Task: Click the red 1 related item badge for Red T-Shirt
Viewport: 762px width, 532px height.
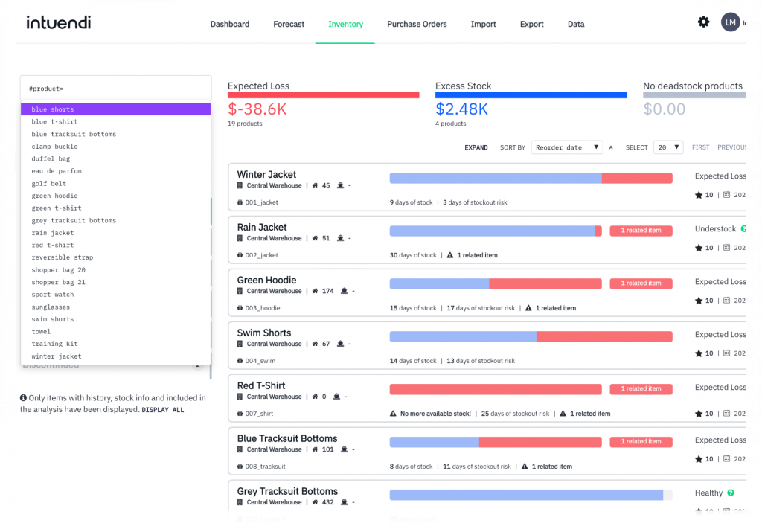Action: click(x=641, y=388)
